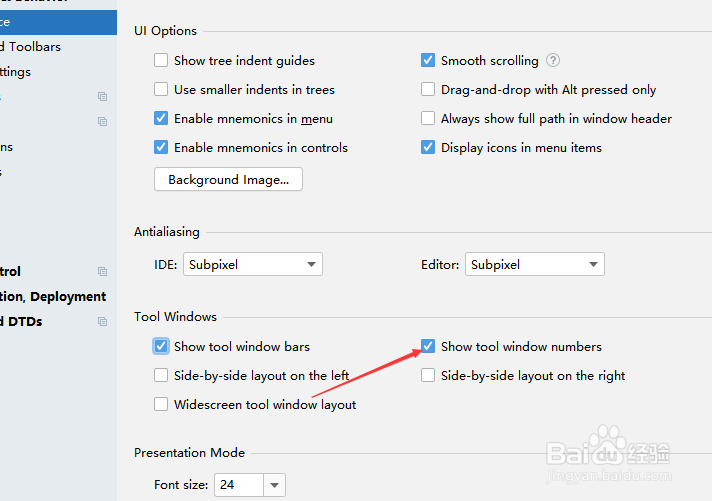Image resolution: width=712 pixels, height=501 pixels.
Task: Check Side-by-side layout on the right
Action: [428, 375]
